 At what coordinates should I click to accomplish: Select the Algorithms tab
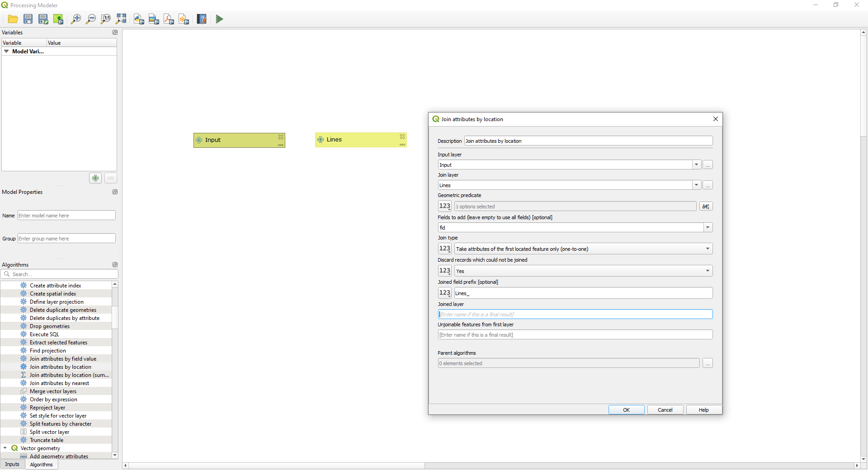[x=41, y=465]
